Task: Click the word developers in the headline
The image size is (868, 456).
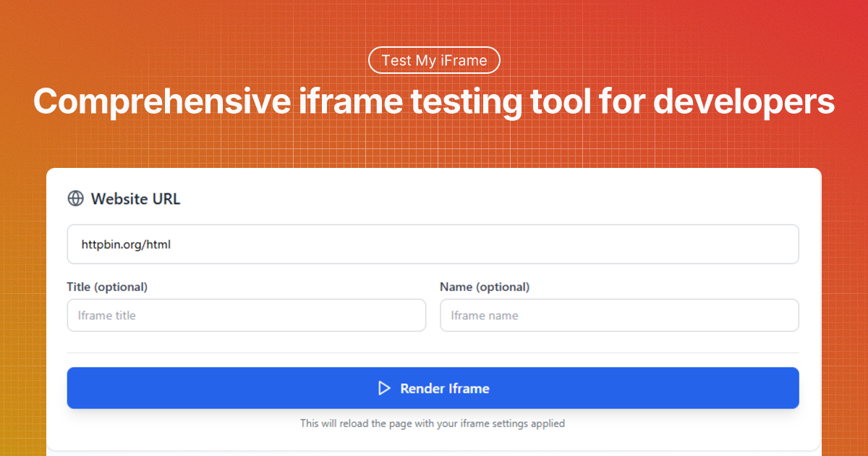Action: pyautogui.click(x=744, y=102)
